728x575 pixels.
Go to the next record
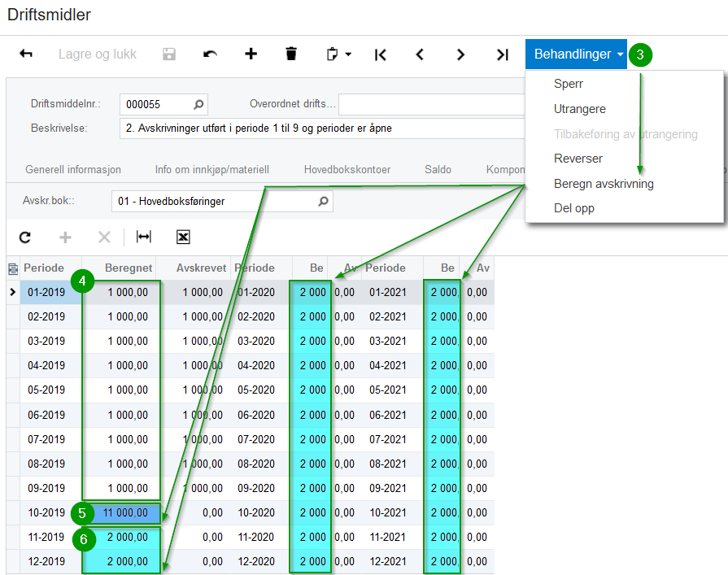(460, 54)
